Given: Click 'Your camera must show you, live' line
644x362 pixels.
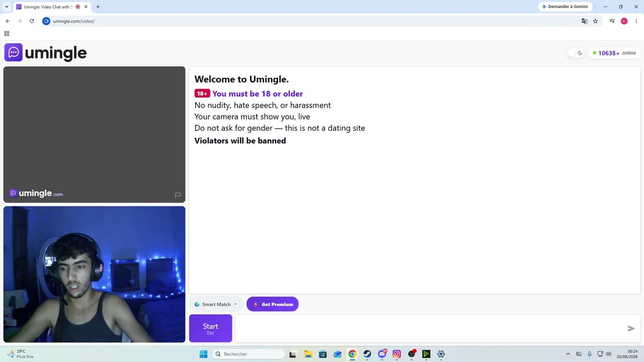Looking at the screenshot, I should 252,117.
